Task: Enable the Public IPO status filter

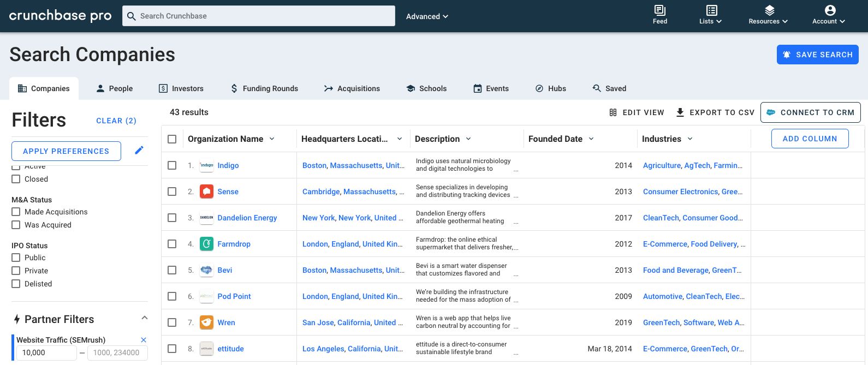Action: pos(16,258)
